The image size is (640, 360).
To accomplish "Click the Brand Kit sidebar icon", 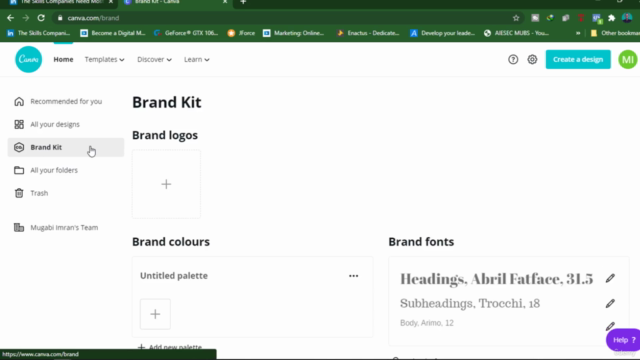I will pyautogui.click(x=19, y=147).
